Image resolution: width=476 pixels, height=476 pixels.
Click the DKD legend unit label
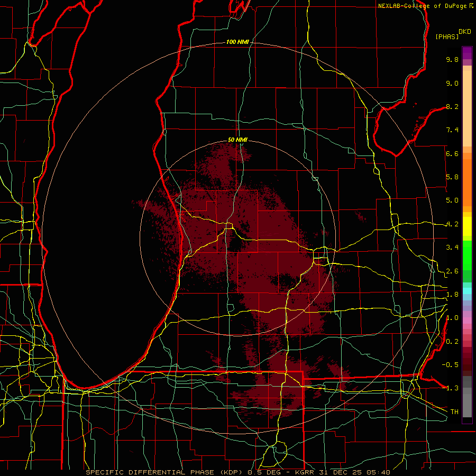pyautogui.click(x=465, y=32)
